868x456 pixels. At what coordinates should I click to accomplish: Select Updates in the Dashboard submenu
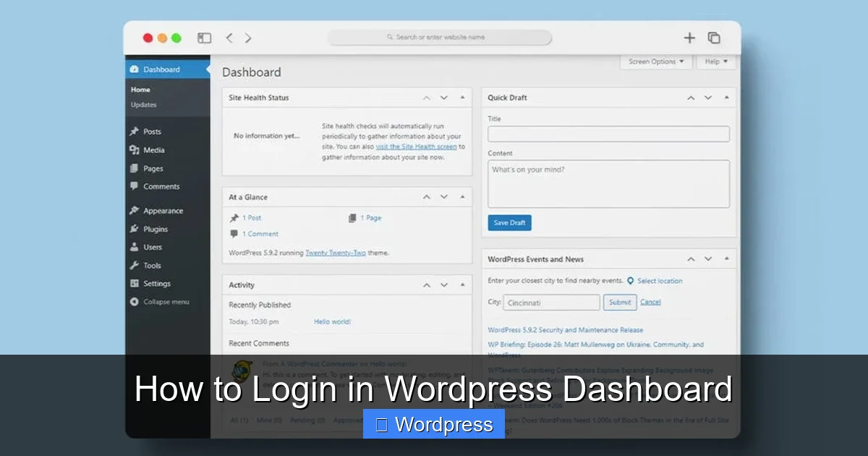pos(143,105)
